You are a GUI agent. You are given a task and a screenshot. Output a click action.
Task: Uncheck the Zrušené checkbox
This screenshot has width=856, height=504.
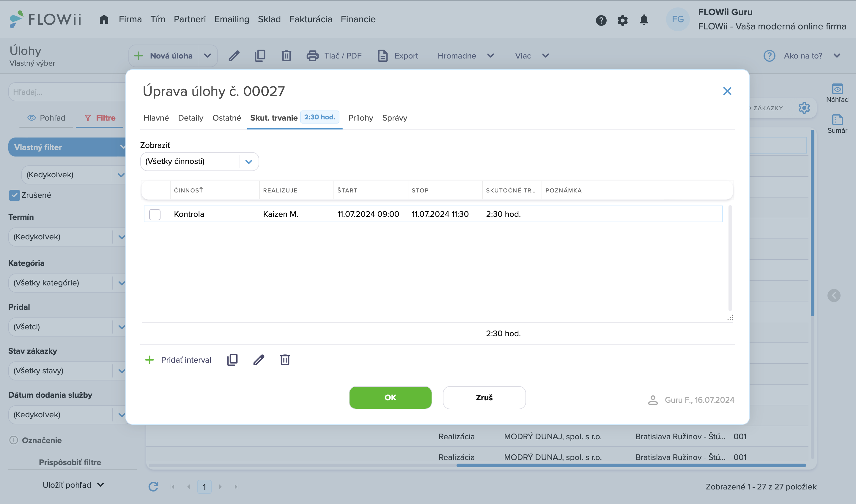coord(14,195)
